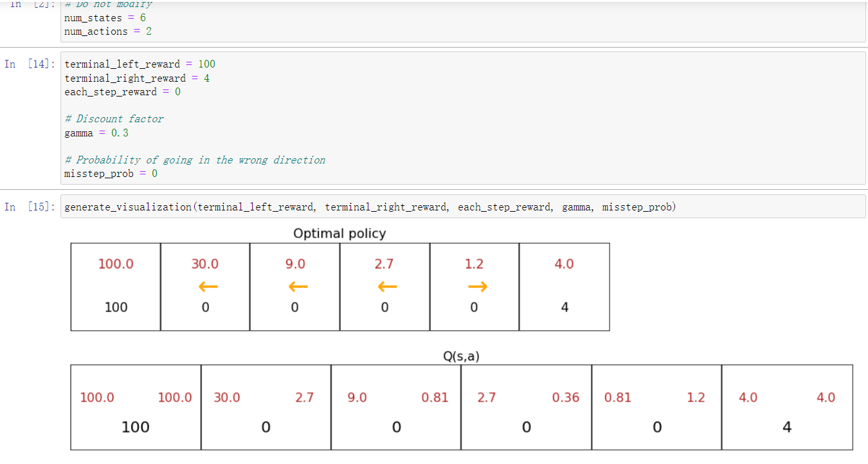Click reward 0 under 0.36 in Q(s,a)
The image size is (868, 464).
[526, 427]
